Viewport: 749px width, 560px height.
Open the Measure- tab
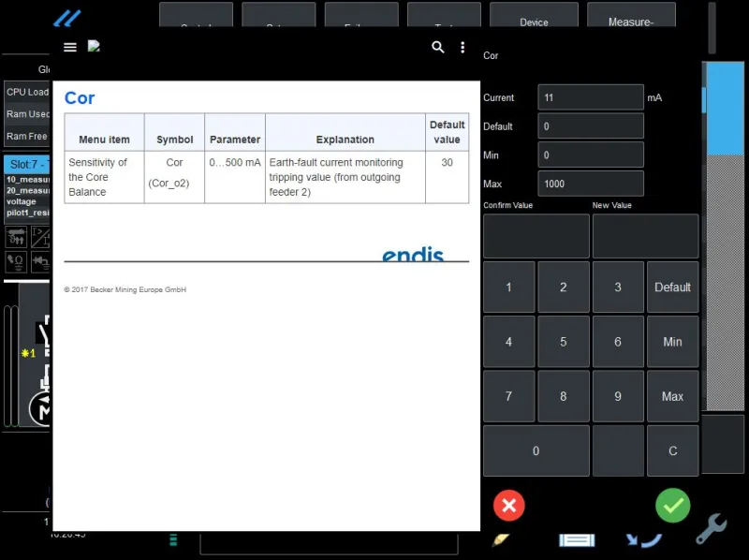point(630,15)
